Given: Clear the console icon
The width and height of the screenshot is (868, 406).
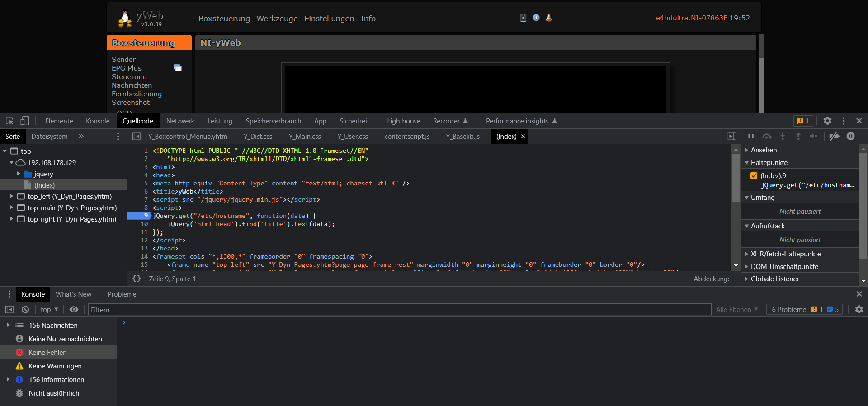Looking at the screenshot, I should [x=25, y=310].
